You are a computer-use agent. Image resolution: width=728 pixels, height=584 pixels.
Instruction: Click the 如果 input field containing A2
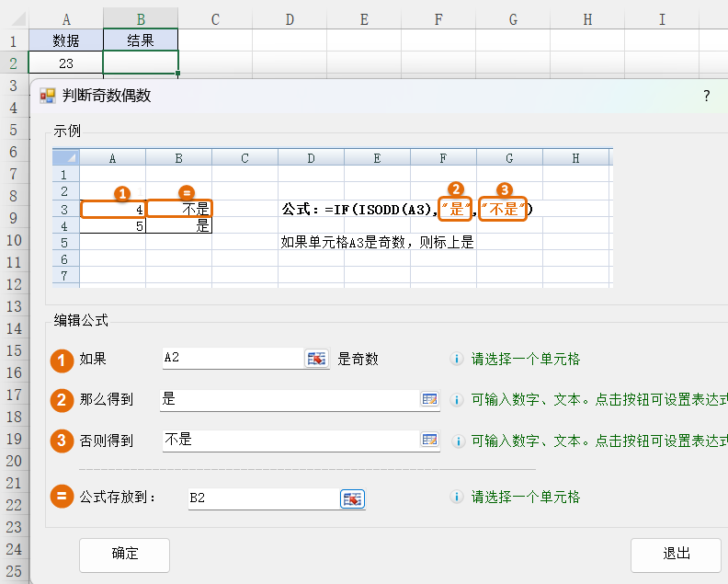point(232,359)
